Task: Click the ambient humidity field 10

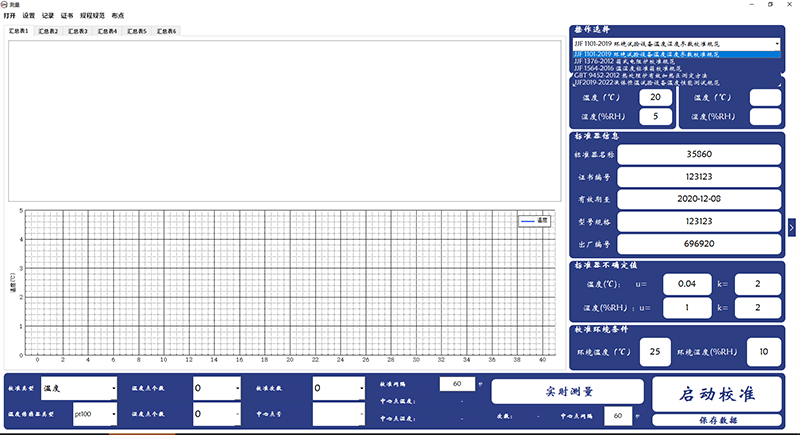Action: [x=764, y=352]
